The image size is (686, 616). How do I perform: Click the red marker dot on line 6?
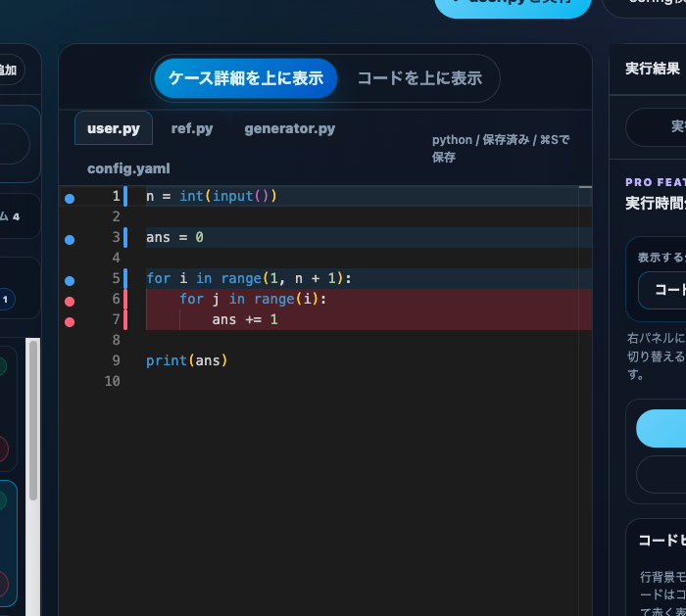[x=70, y=302]
